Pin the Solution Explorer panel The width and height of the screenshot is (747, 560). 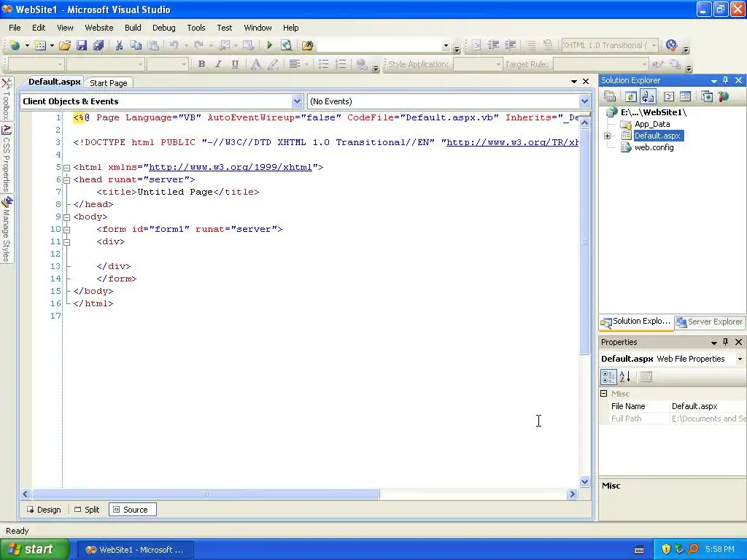tap(726, 80)
